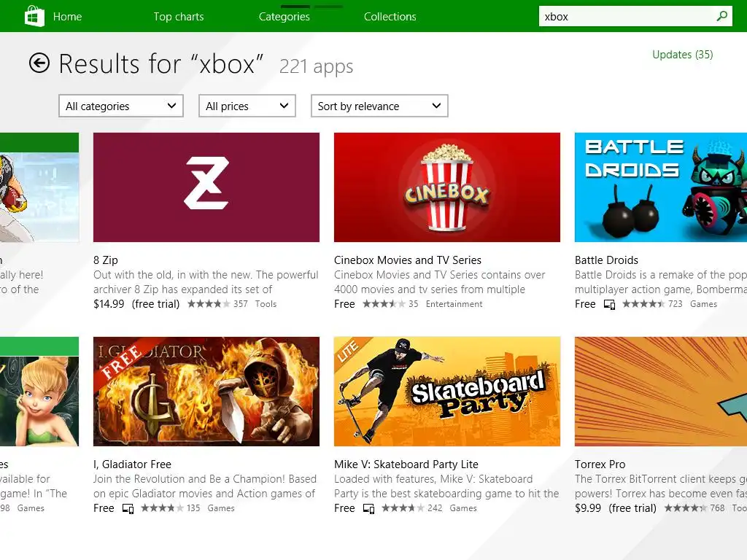The image size is (747, 560).
Task: Go to the Home tab
Action: click(67, 17)
